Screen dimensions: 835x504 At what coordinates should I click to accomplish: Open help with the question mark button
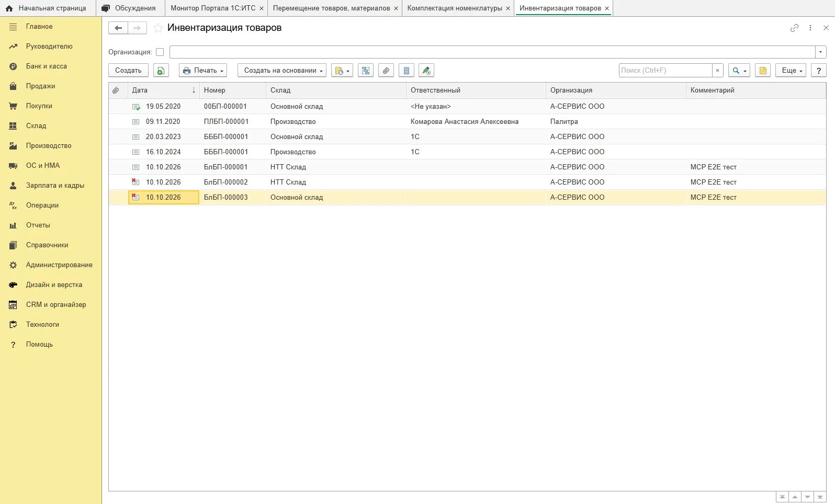pos(819,71)
